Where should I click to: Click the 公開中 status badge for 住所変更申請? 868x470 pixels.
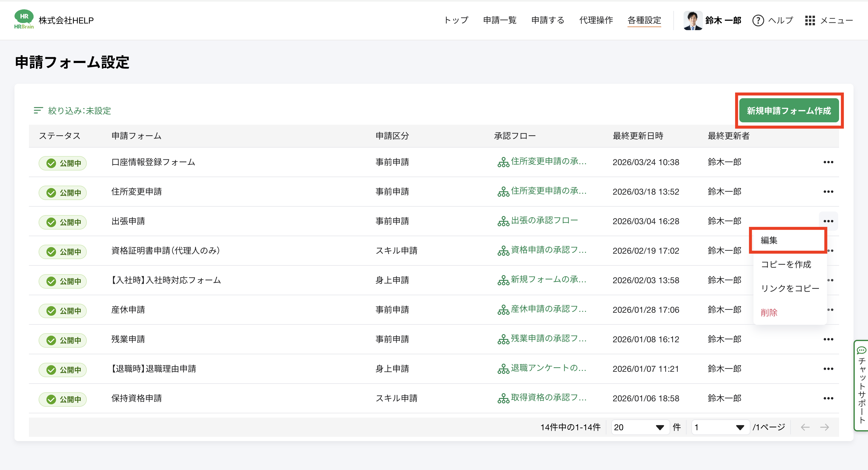click(x=63, y=193)
